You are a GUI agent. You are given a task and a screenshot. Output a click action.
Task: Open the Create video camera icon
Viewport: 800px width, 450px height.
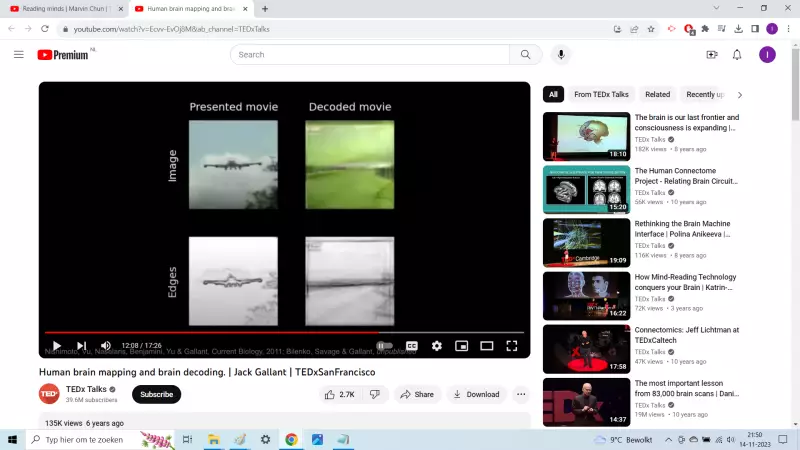click(712, 54)
